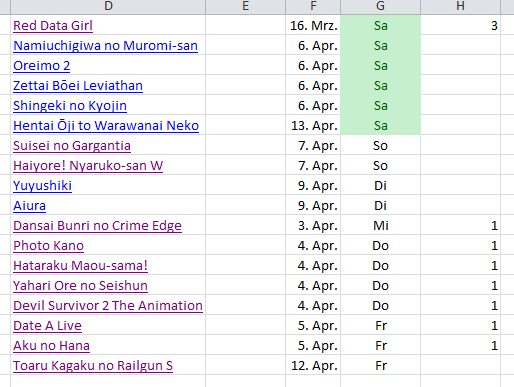Open Dansai Bunri no Crime Edge link

tap(97, 226)
